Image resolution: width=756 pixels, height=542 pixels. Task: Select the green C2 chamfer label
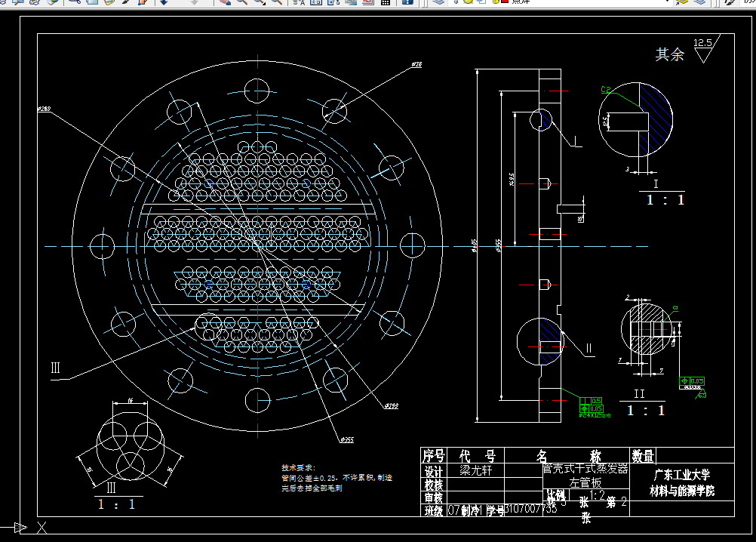point(606,89)
